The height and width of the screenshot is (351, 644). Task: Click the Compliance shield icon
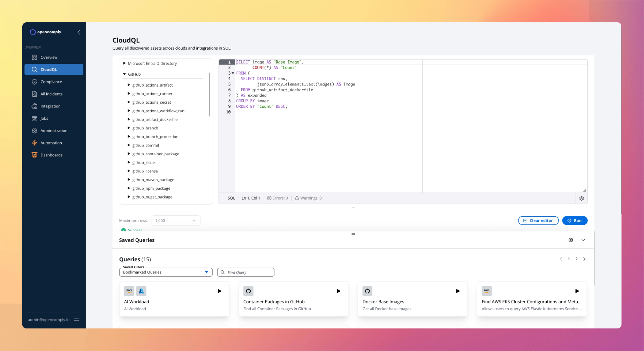(x=34, y=82)
